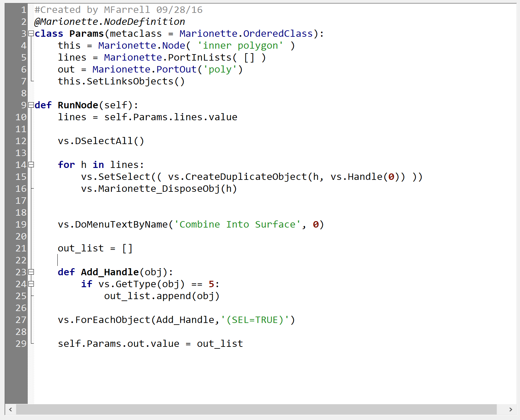Viewport: 520px width, 420px height.
Task: Select line number 19 in the gutter
Action: click(x=21, y=225)
